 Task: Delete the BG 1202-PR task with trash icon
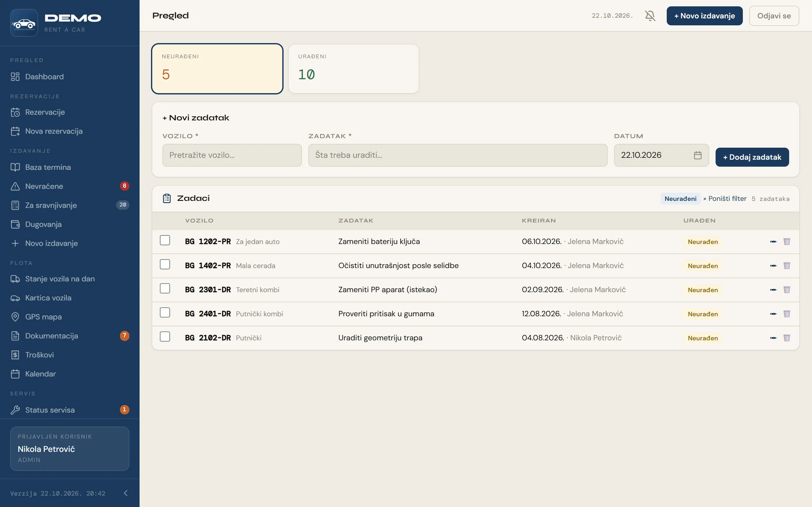click(787, 241)
